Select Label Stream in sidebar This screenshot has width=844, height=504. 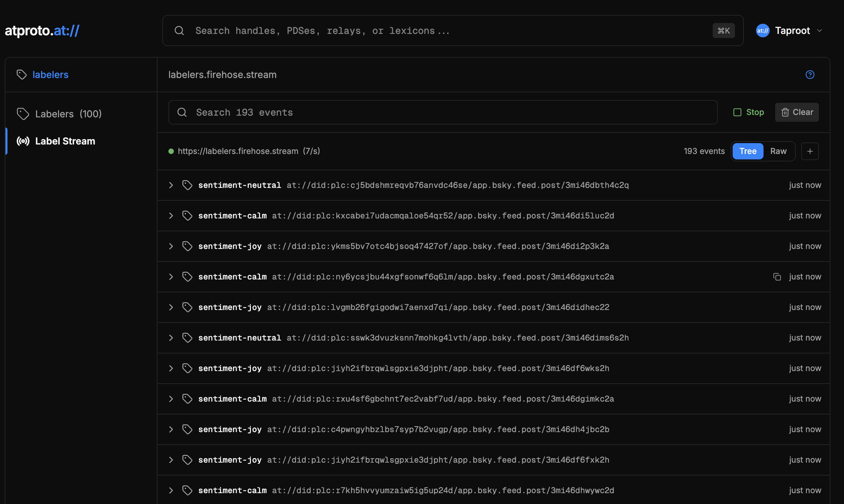click(x=65, y=141)
